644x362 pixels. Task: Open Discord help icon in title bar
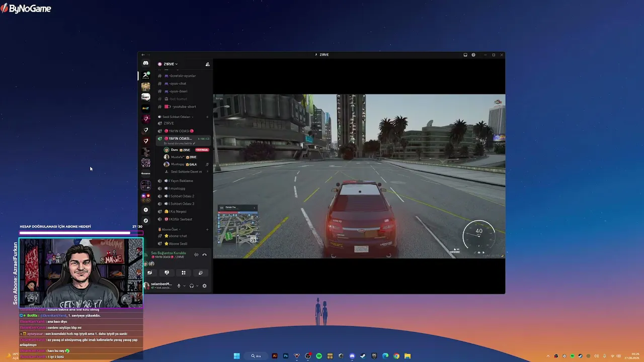coord(473,55)
